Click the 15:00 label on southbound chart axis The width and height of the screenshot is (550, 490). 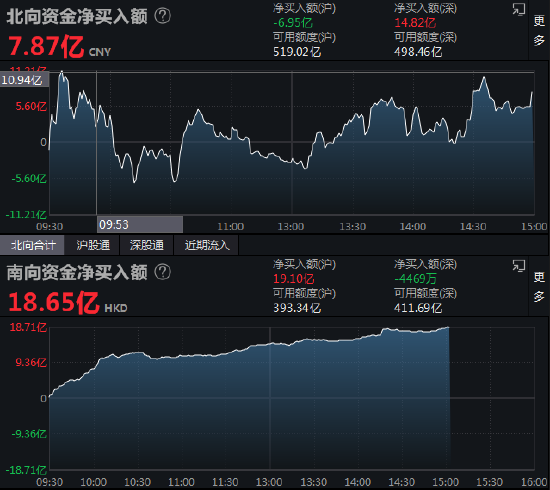(445, 482)
